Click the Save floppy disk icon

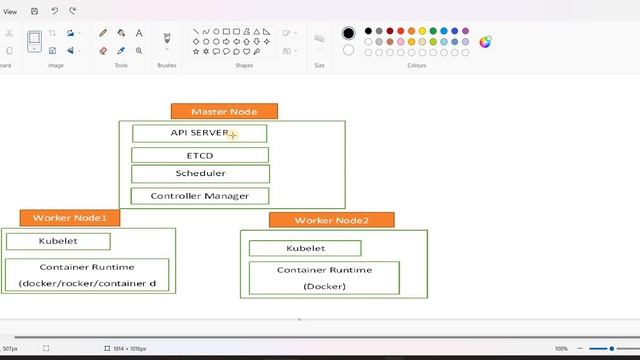[35, 11]
